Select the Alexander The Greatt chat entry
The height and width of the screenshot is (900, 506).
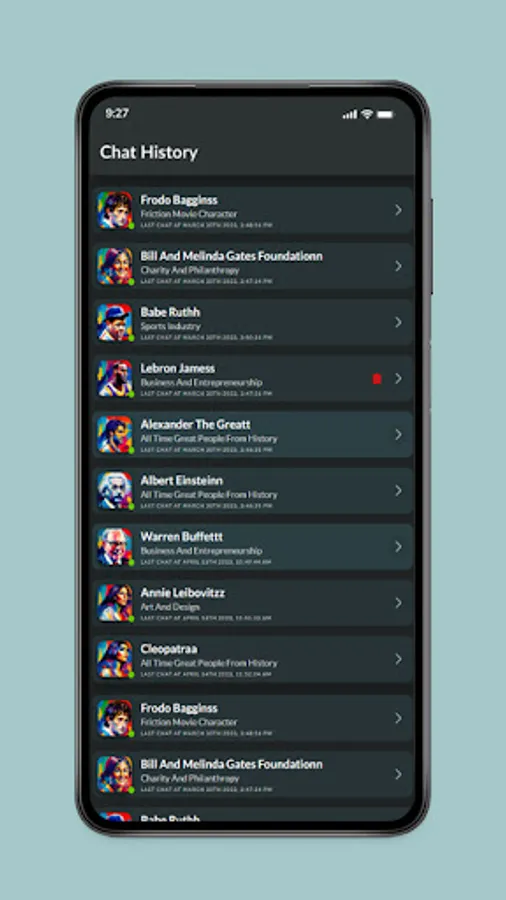click(252, 435)
